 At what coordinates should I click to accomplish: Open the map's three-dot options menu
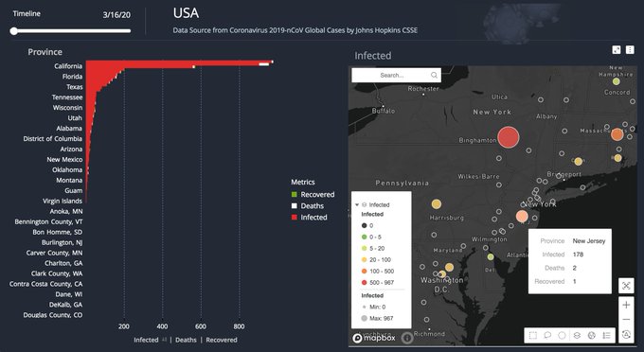[630, 49]
